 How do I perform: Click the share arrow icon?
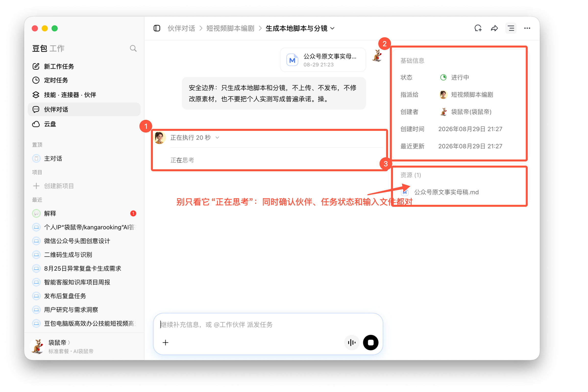[x=494, y=28]
